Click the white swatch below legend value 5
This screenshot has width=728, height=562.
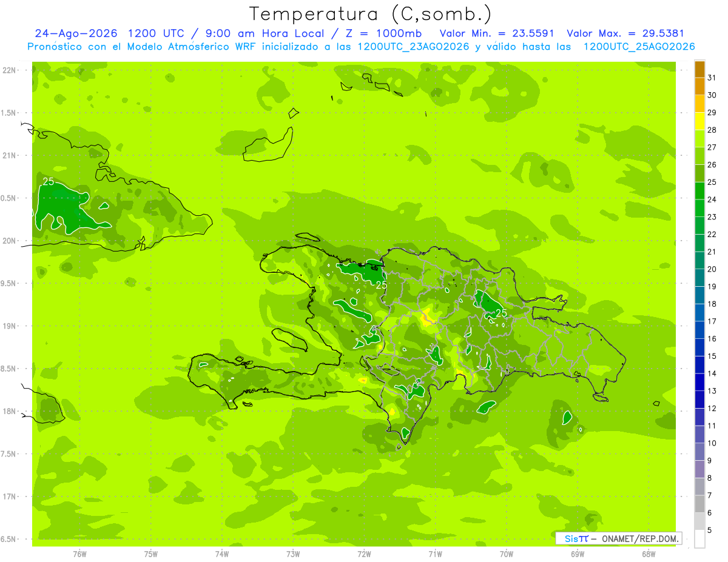(699, 539)
